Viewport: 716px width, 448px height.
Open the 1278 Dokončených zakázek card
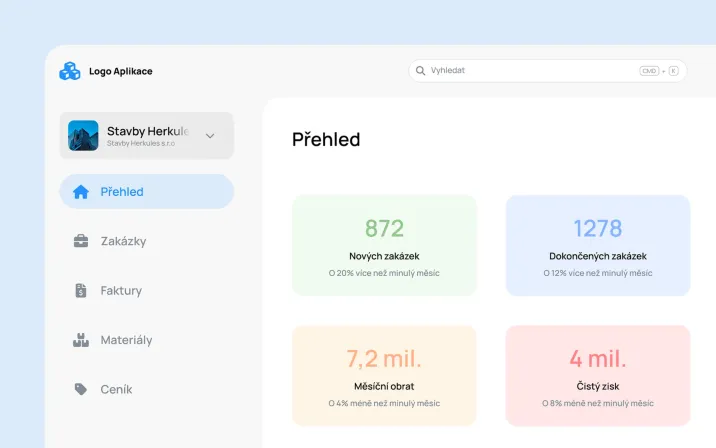[x=598, y=245]
